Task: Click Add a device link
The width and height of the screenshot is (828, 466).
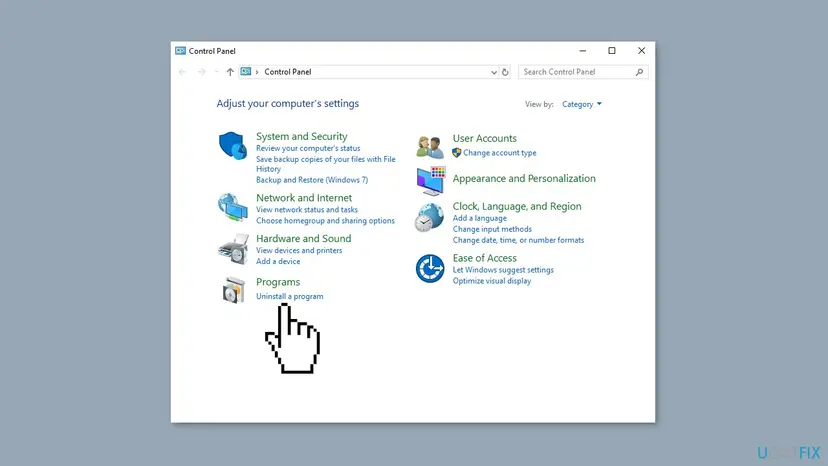Action: (x=278, y=262)
